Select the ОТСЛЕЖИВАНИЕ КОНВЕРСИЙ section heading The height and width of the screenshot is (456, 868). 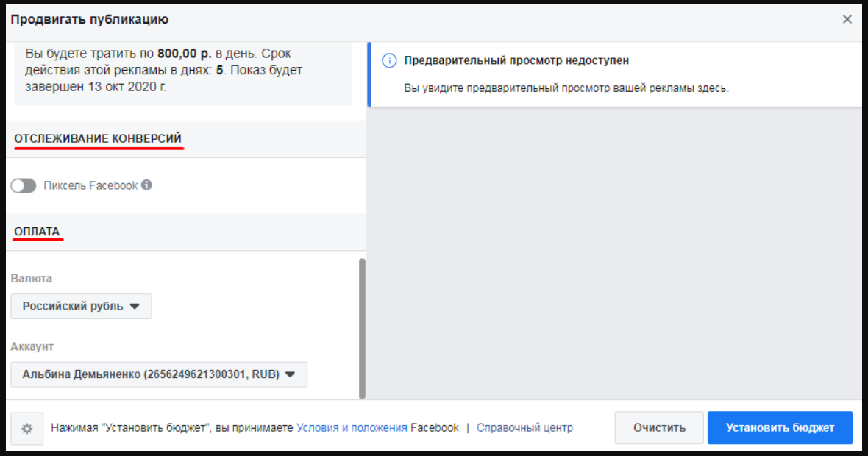pos(98,138)
